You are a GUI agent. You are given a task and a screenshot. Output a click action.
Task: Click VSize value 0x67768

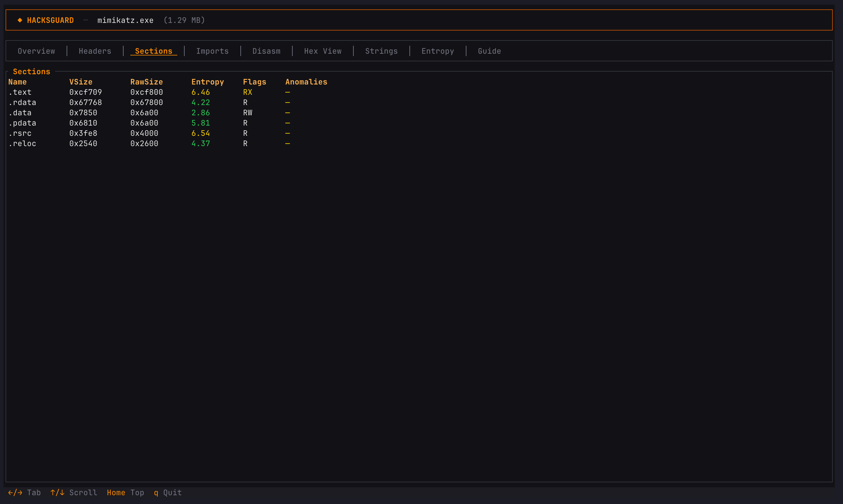86,103
